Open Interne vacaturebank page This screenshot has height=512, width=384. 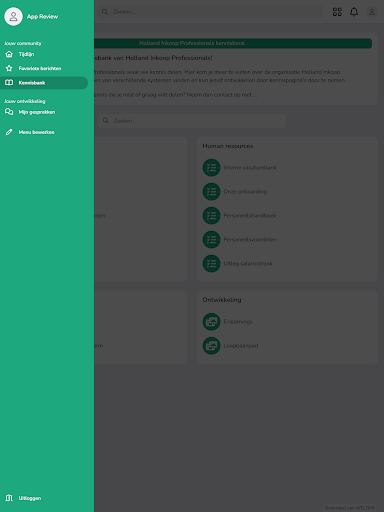point(250,168)
